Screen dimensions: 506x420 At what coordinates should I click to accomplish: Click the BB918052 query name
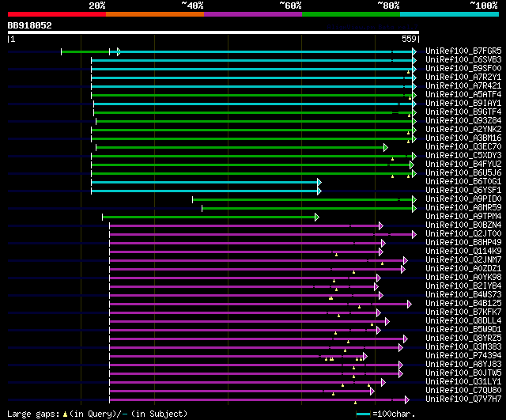[30, 25]
